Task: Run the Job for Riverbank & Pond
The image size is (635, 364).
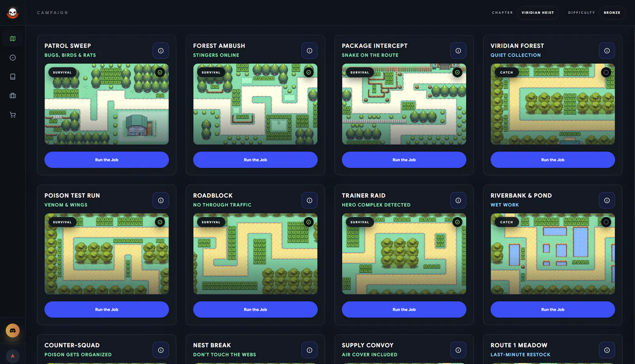Action: (x=553, y=310)
